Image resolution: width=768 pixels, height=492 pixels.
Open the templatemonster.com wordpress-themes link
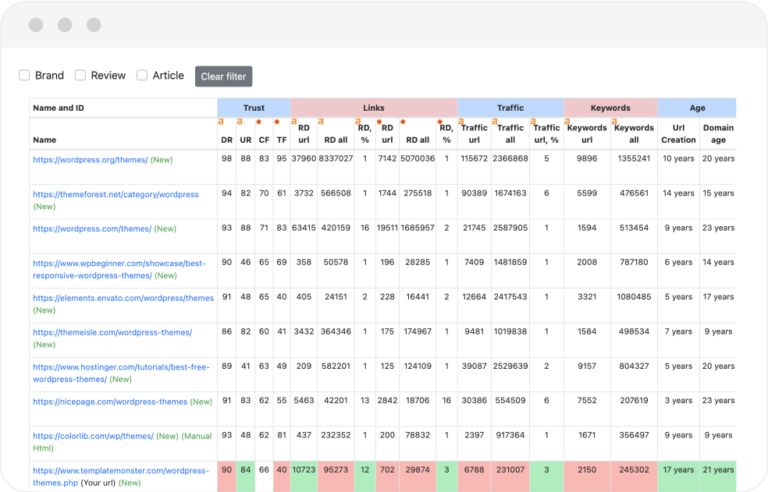[x=120, y=469]
